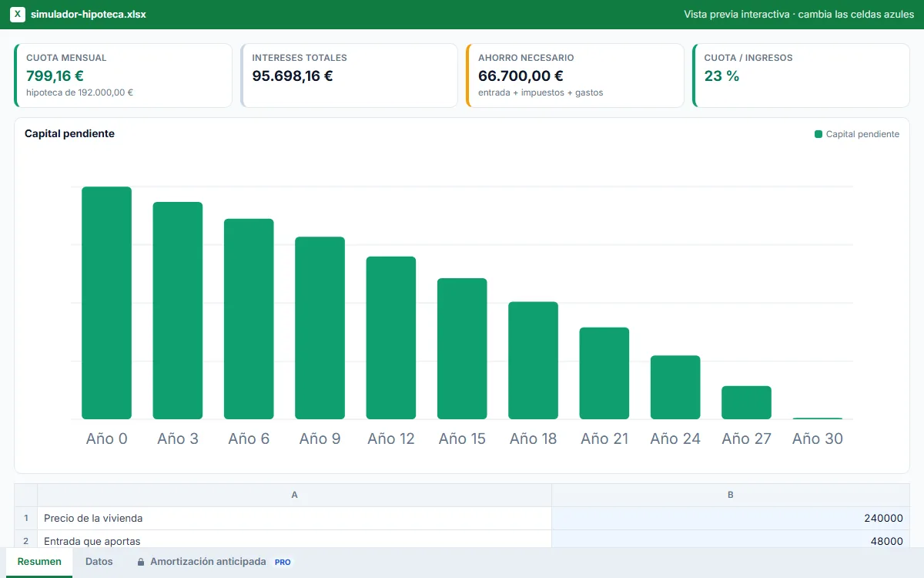
Task: Click the chart bar above Año 3
Action: [x=178, y=311]
